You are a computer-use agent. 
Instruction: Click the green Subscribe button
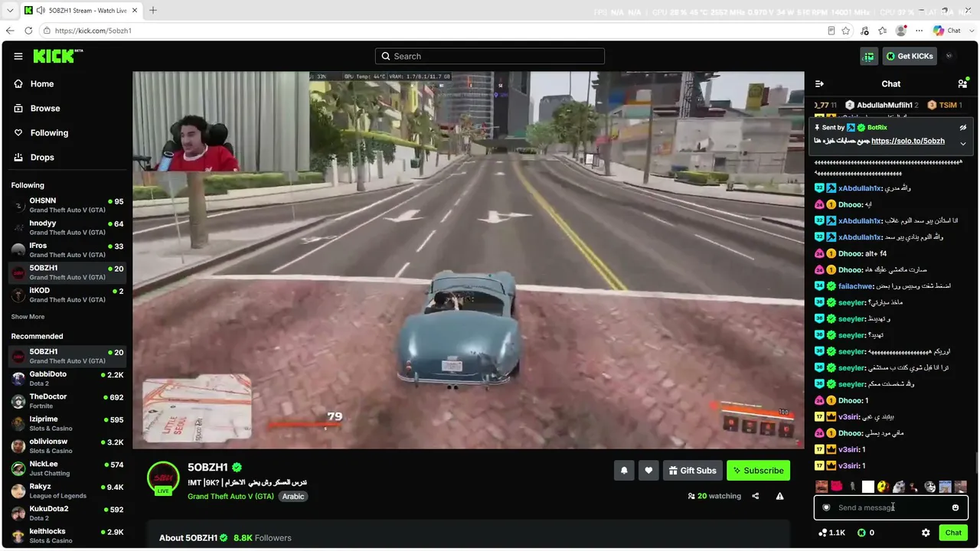tap(758, 471)
